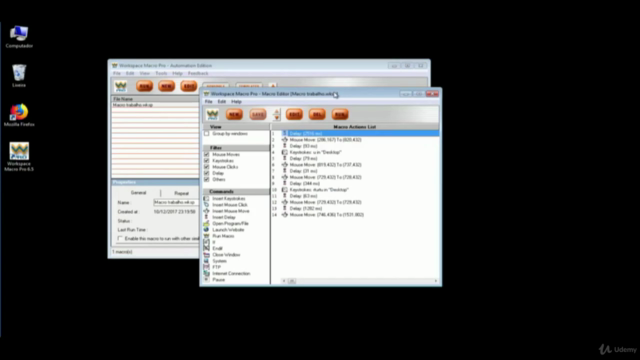
Task: Open the Edit menu in Macro Editor
Action: click(x=222, y=102)
